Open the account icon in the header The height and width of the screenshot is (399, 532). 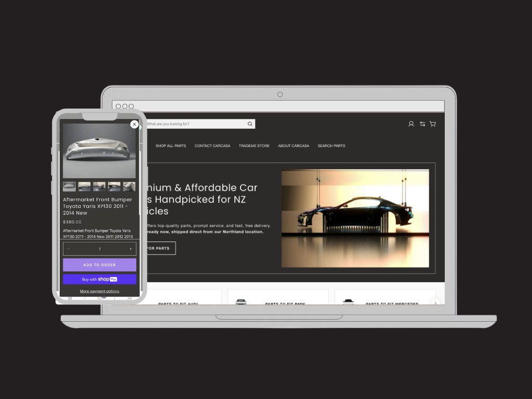[x=411, y=124]
